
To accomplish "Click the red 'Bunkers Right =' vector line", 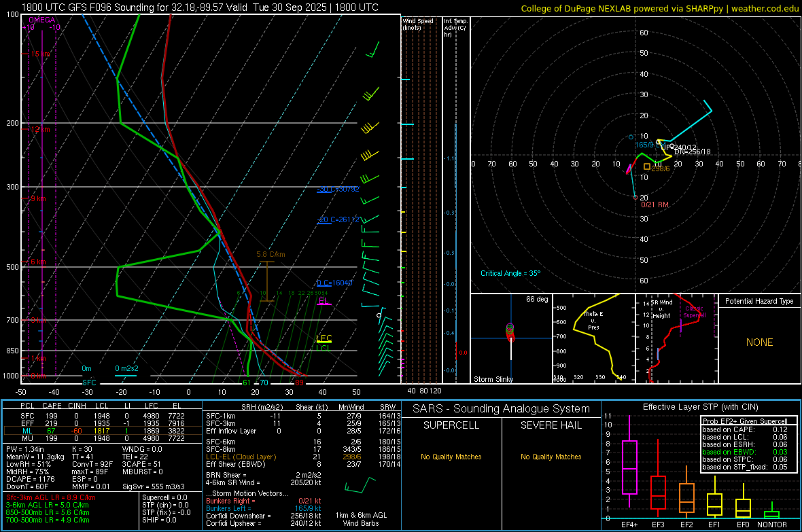I will [264, 501].
